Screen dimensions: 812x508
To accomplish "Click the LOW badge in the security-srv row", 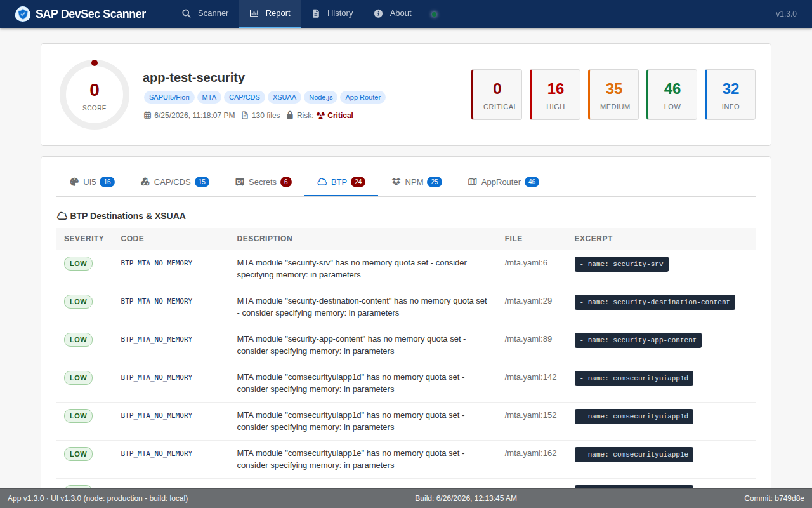I will (78, 264).
